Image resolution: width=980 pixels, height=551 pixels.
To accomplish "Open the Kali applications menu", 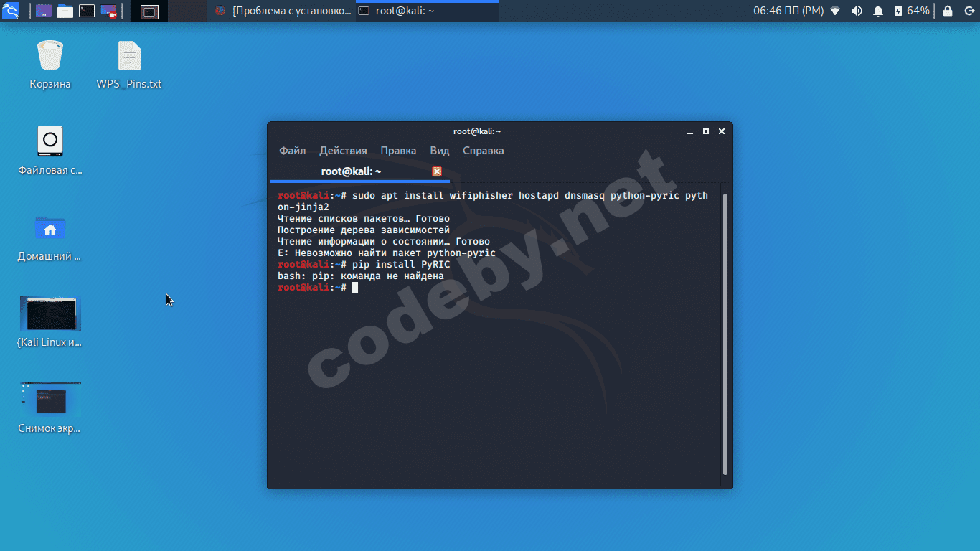I will pyautogui.click(x=11, y=11).
